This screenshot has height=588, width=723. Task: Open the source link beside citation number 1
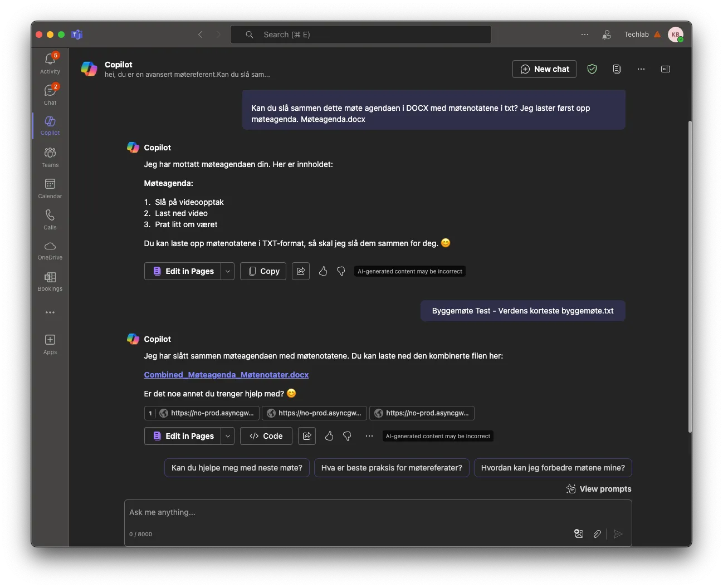point(206,413)
